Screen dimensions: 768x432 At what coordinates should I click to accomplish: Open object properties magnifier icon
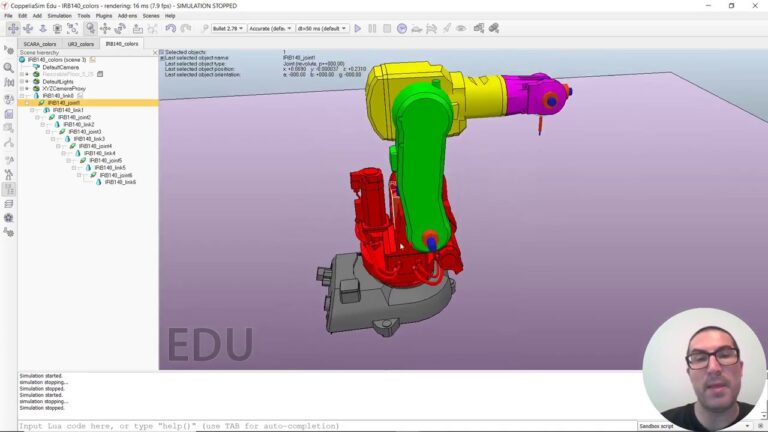point(9,67)
